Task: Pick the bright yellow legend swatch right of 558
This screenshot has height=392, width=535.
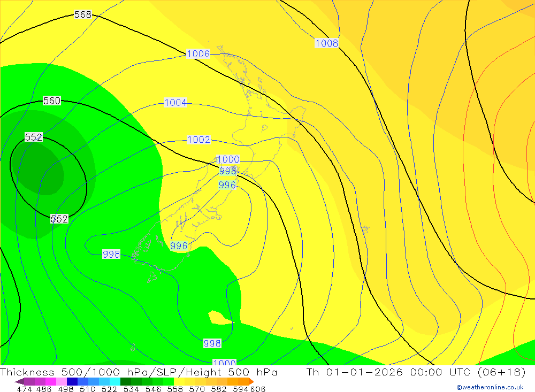Action: [179, 381]
